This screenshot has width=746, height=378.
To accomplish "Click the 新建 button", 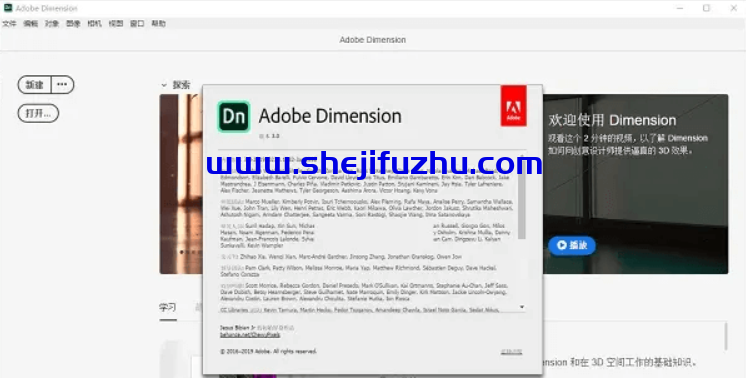I will pos(35,85).
